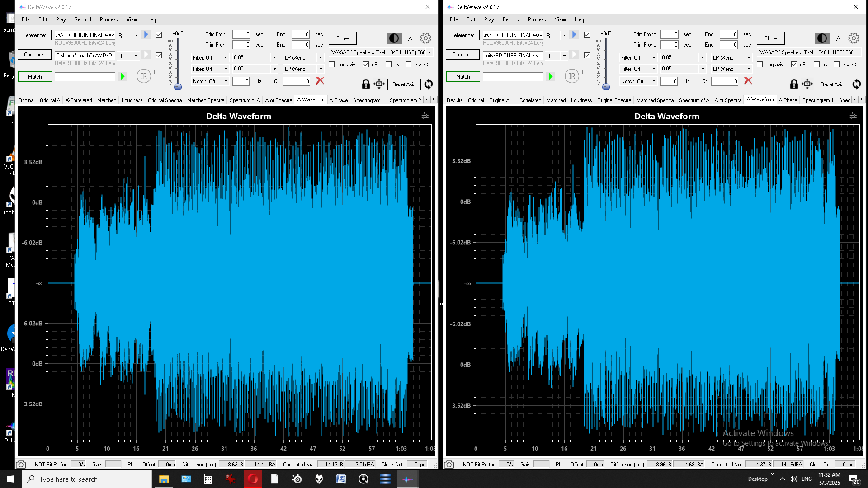Click the Reference: button in left window
The height and width of the screenshot is (488, 868).
34,35
